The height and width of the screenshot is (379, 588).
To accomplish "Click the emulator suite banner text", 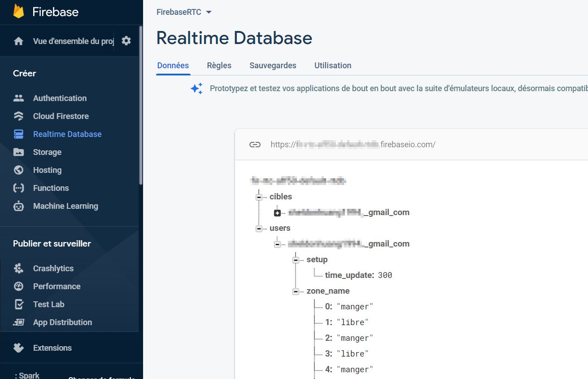I will coord(399,88).
